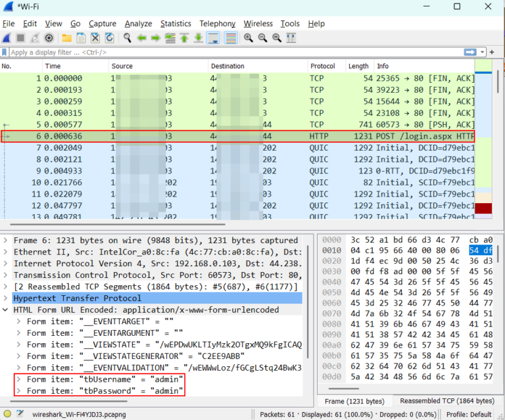Restart the current capture
The height and width of the screenshot is (420, 505).
point(35,38)
